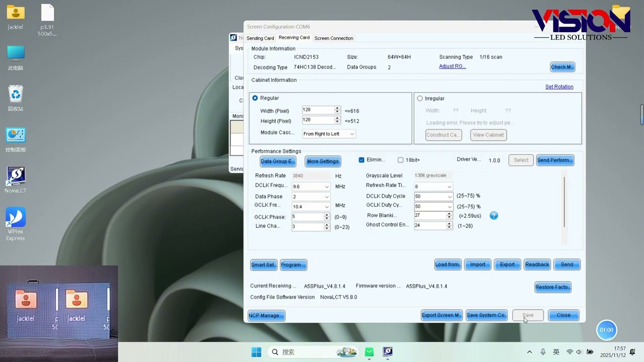Click the Import button

point(477,264)
